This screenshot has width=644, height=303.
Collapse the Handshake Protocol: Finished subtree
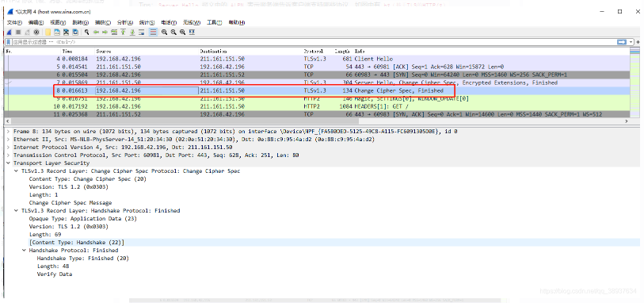click(x=24, y=251)
